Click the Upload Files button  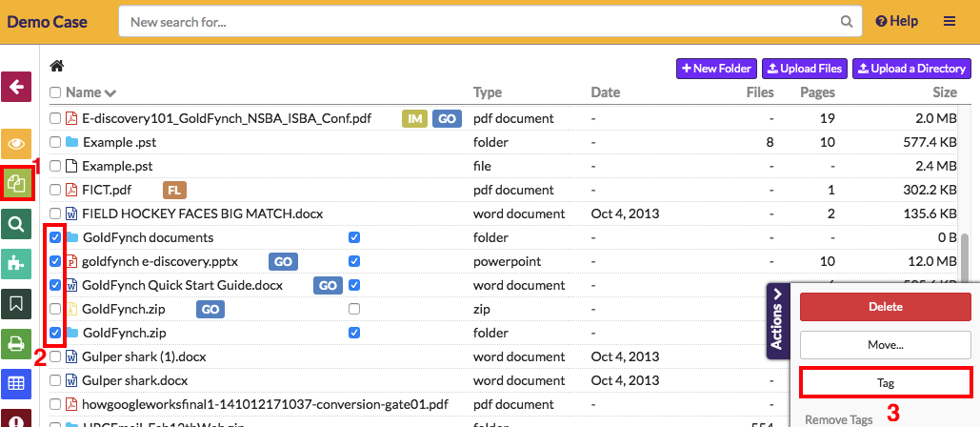[805, 69]
